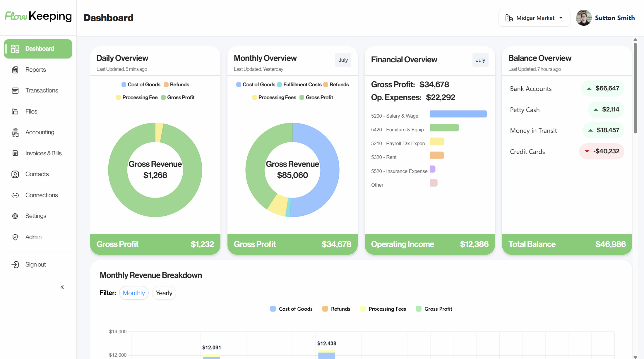
Task: Click the FlowKeeping logo
Action: [38, 17]
